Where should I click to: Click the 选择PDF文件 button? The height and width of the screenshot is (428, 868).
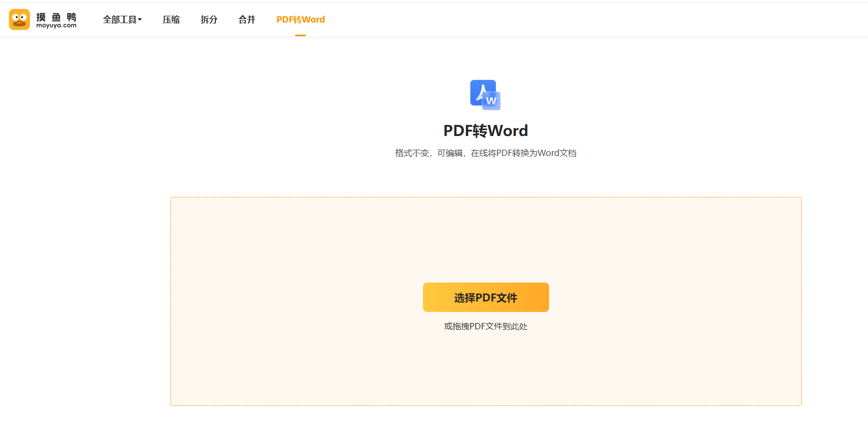click(x=486, y=297)
